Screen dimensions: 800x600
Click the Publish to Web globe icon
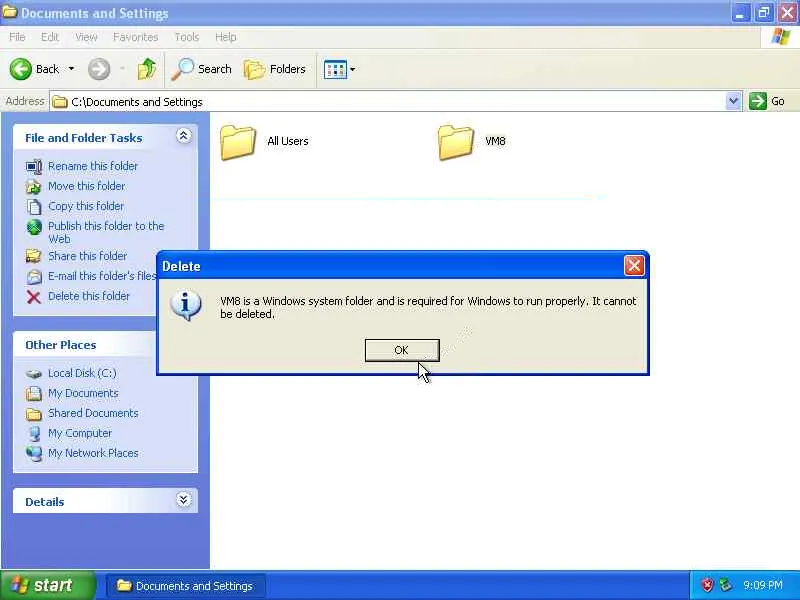[x=34, y=227]
